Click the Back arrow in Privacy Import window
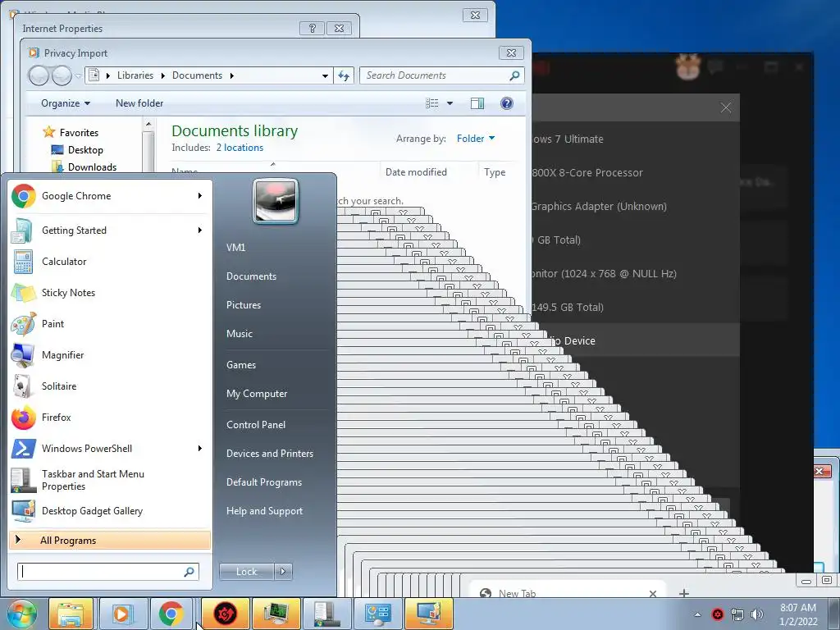The height and width of the screenshot is (630, 840). [39, 75]
